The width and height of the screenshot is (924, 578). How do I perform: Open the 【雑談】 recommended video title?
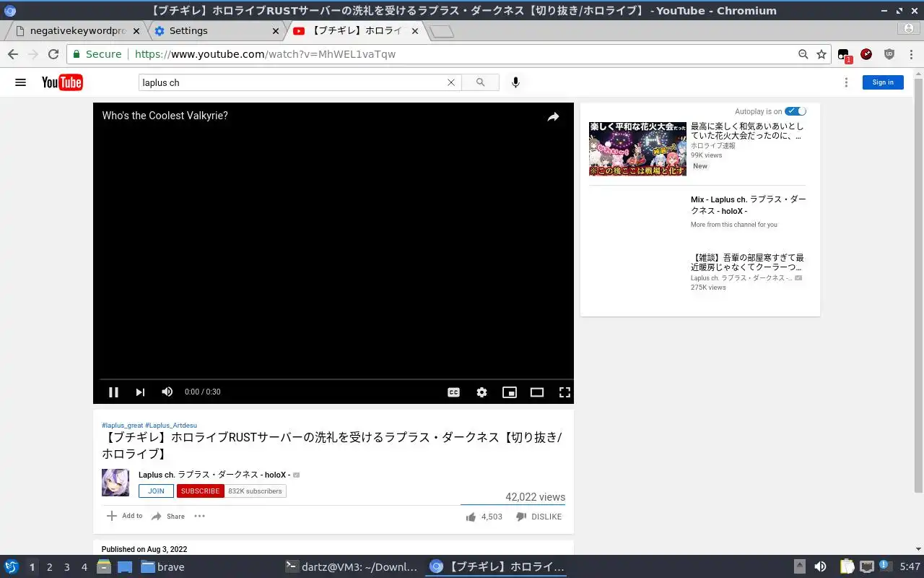click(747, 262)
